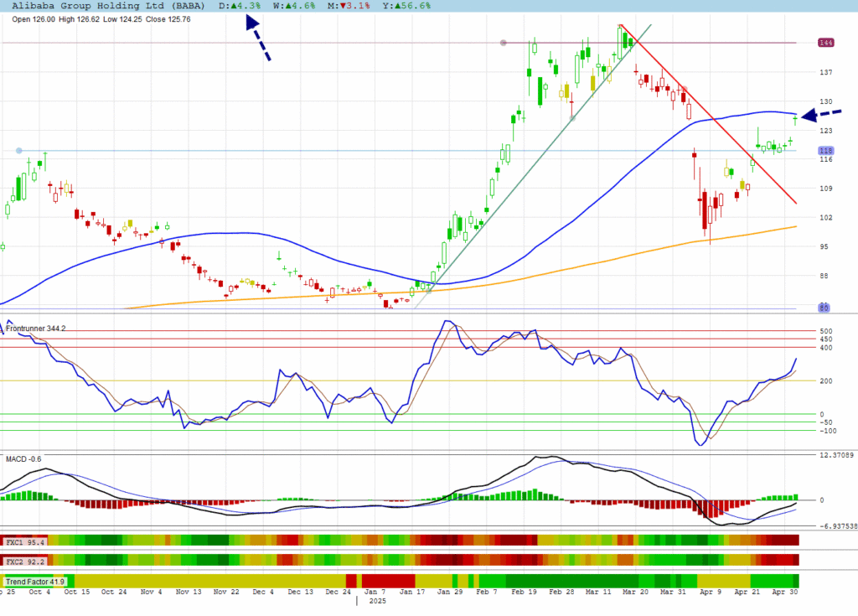Click the 109 price axis label
Viewport: 858px width, 616px height.
[825, 189]
